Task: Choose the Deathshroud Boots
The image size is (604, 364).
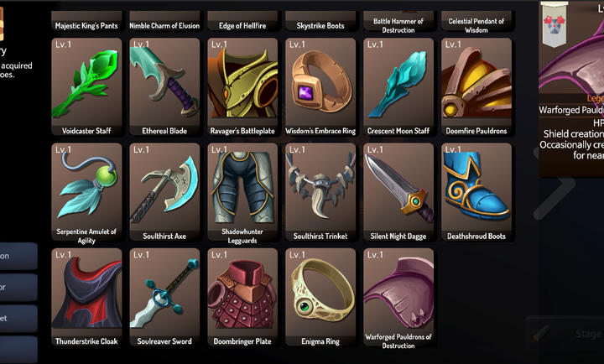Action: tap(476, 192)
